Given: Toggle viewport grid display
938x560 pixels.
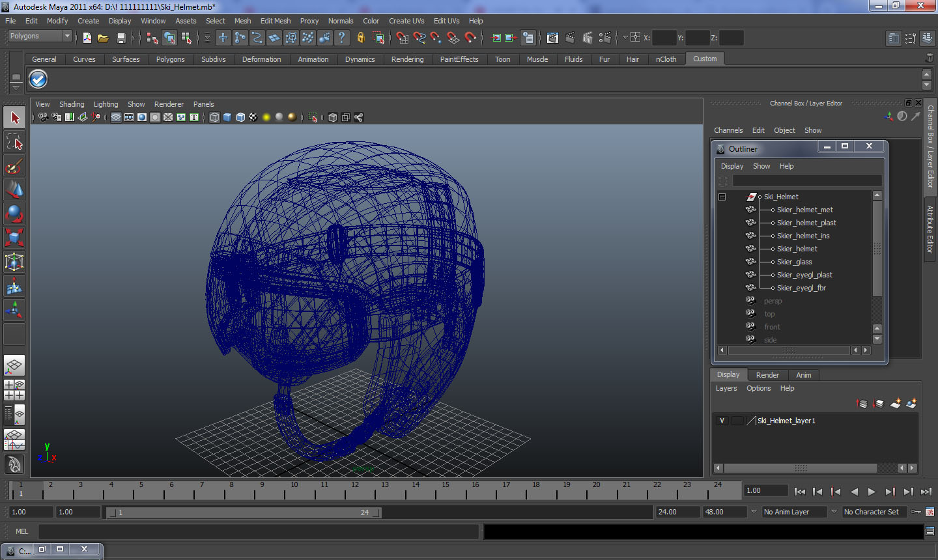Looking at the screenshot, I should click(115, 117).
